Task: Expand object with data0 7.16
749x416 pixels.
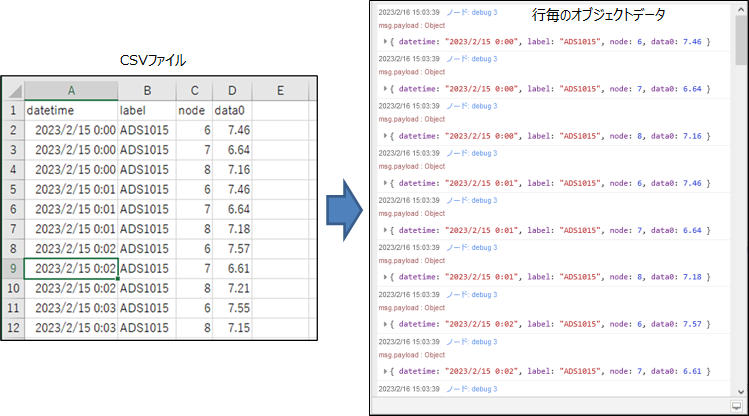Action: coord(387,135)
